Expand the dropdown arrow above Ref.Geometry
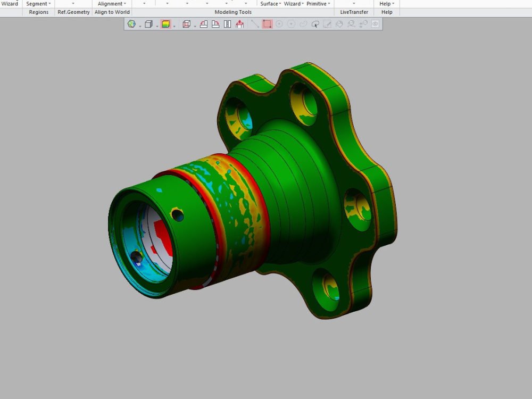Viewport: 532px width, 399px height. click(x=73, y=4)
